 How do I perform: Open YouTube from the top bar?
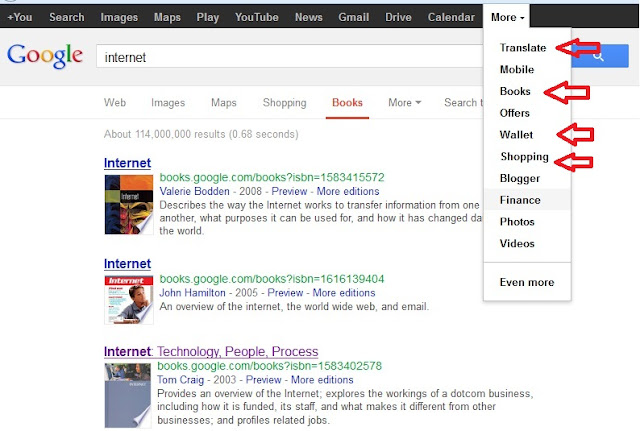click(257, 17)
